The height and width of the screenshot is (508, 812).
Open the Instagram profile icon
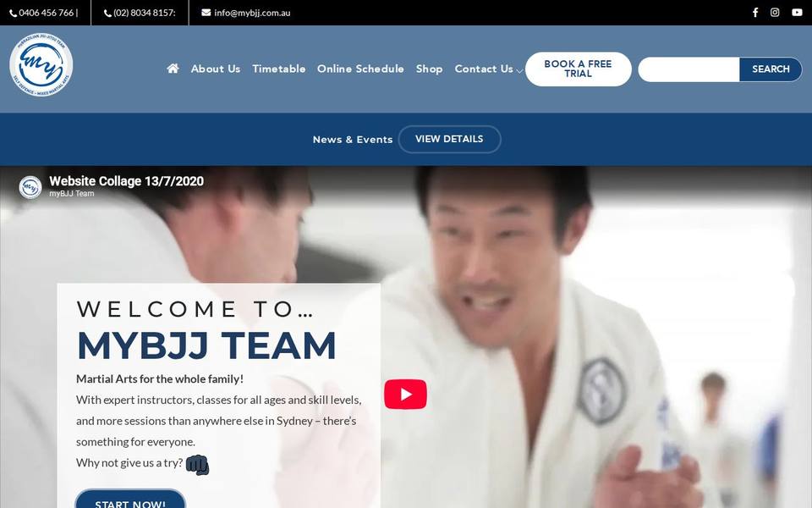(775, 13)
